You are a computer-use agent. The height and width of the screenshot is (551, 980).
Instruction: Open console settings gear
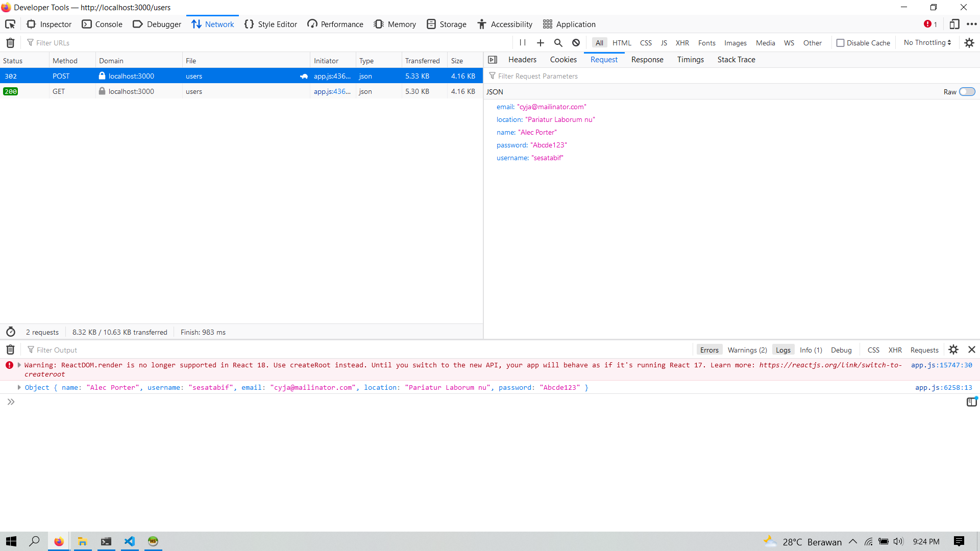point(953,350)
